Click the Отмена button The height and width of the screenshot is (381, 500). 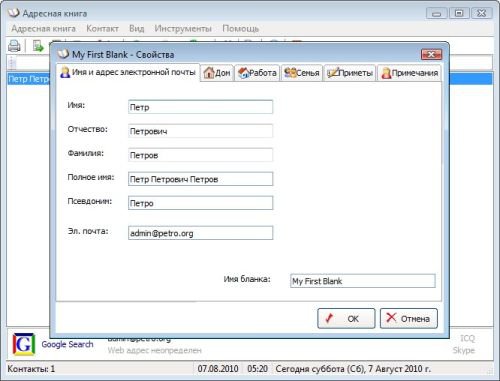(x=409, y=318)
